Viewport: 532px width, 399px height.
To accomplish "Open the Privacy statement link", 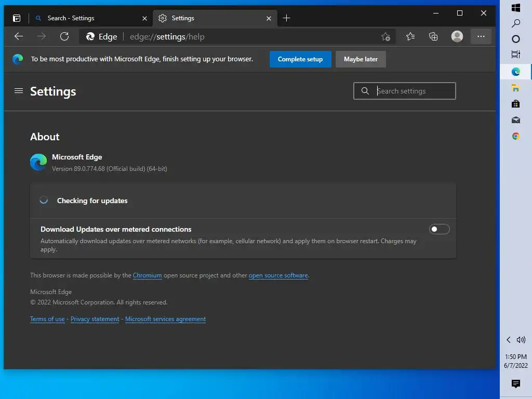I will coord(95,319).
